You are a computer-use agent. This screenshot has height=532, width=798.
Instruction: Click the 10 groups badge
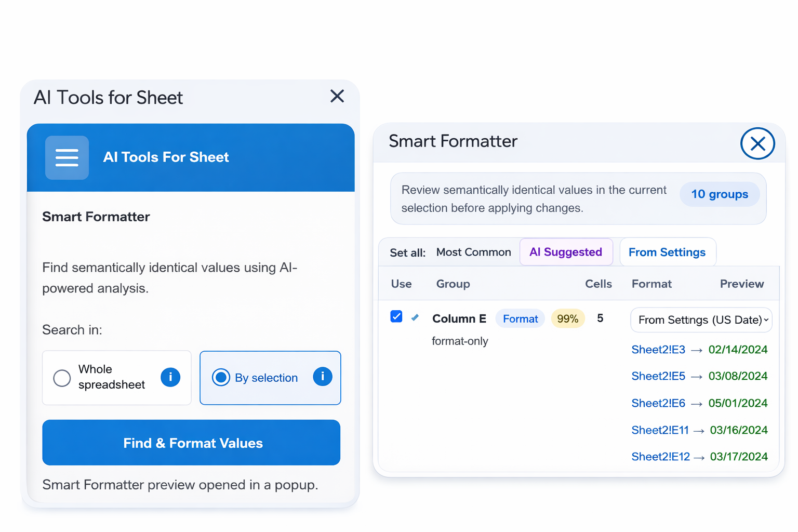pos(720,194)
